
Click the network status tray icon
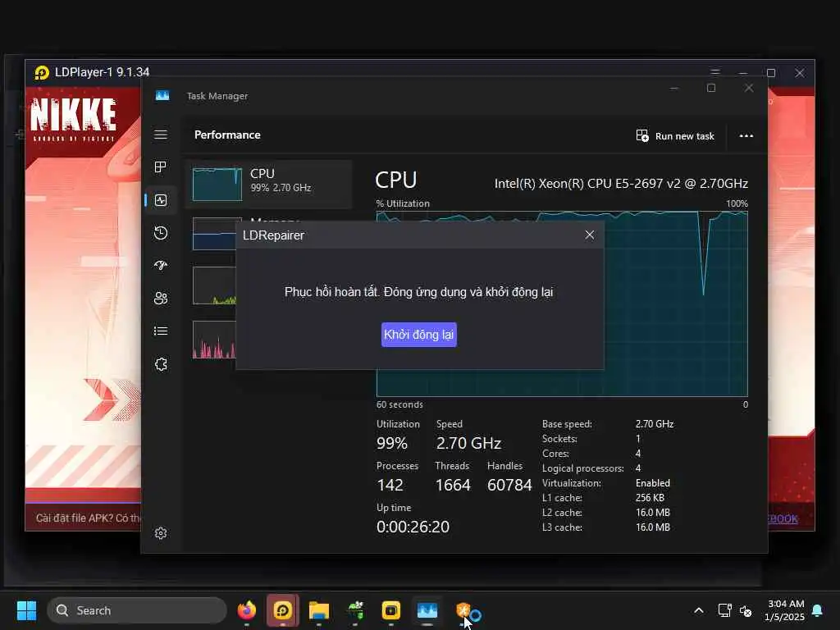(724, 610)
